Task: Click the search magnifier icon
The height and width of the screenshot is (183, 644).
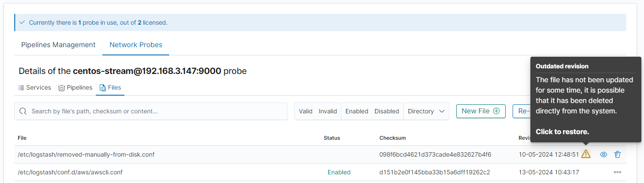Action: click(23, 111)
